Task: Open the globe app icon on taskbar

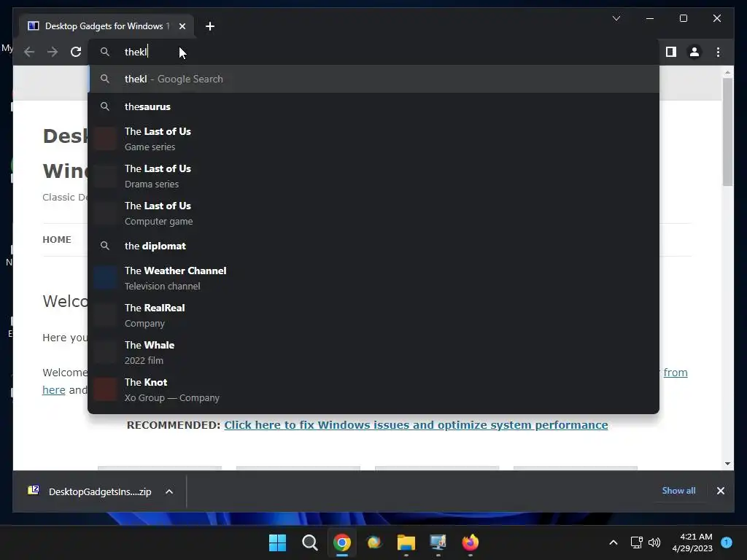Action: [x=374, y=542]
